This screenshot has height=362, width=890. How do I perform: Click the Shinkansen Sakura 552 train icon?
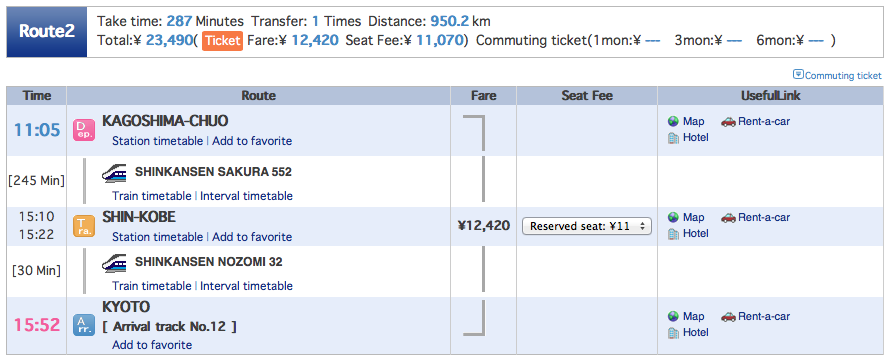(114, 172)
